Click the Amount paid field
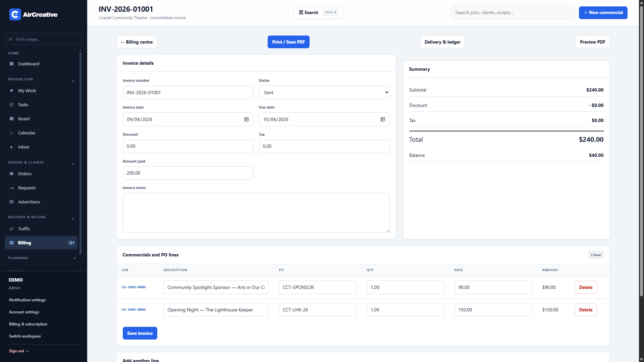The image size is (644, 362). coord(188,173)
